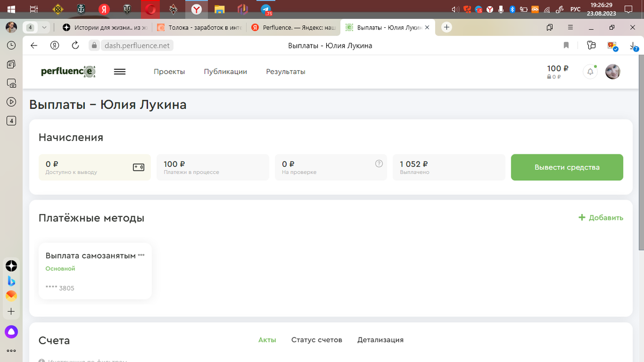The image size is (644, 362).
Task: Click the balance 100 ₽ in header
Action: pyautogui.click(x=558, y=68)
